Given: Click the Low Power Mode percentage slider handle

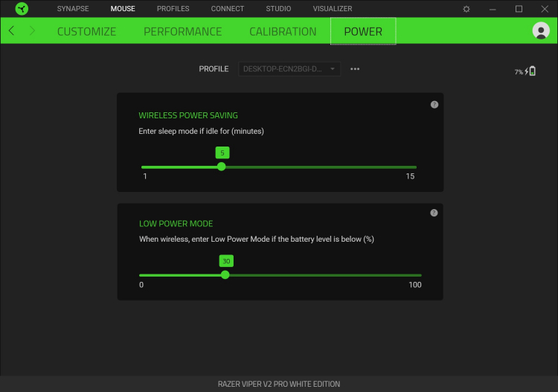Looking at the screenshot, I should click(x=225, y=274).
